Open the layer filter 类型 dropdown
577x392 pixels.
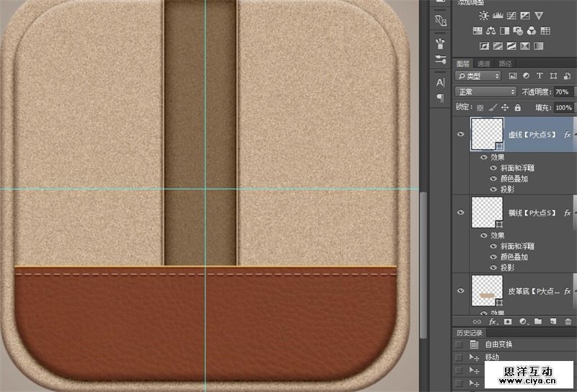[x=479, y=76]
